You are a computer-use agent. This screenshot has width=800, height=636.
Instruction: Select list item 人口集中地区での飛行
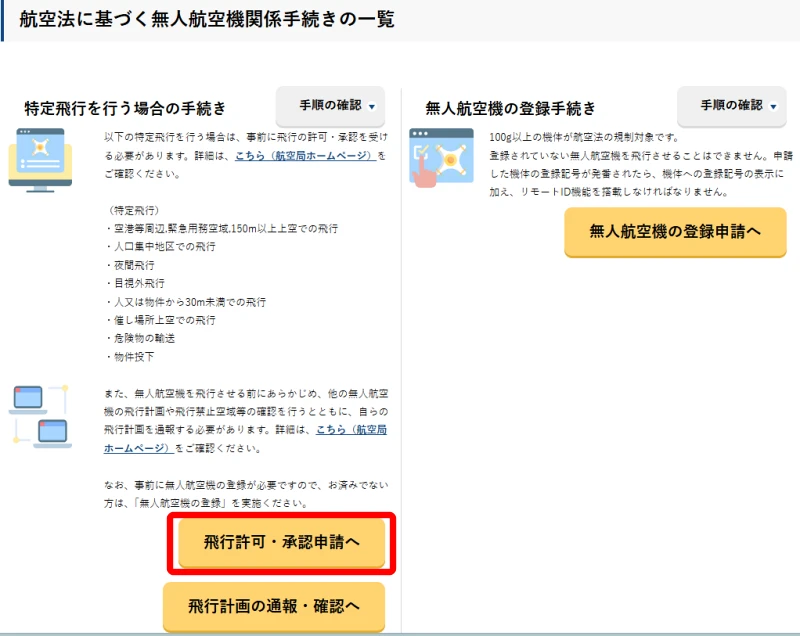[161, 247]
